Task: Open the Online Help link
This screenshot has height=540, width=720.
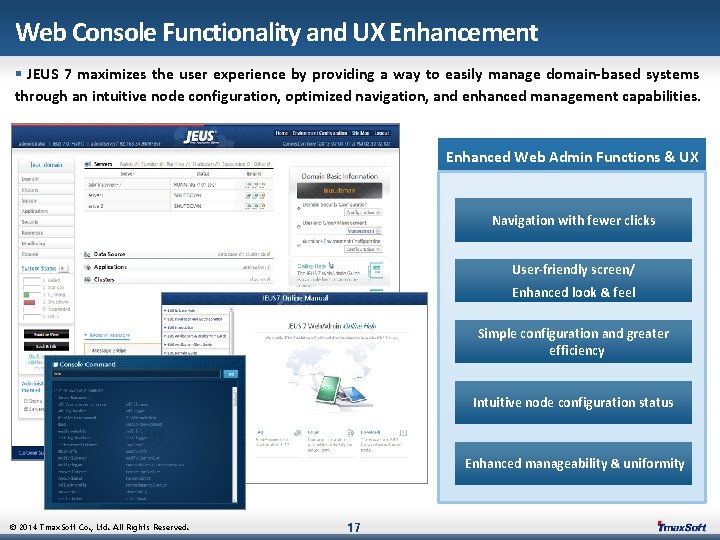Action: click(311, 266)
